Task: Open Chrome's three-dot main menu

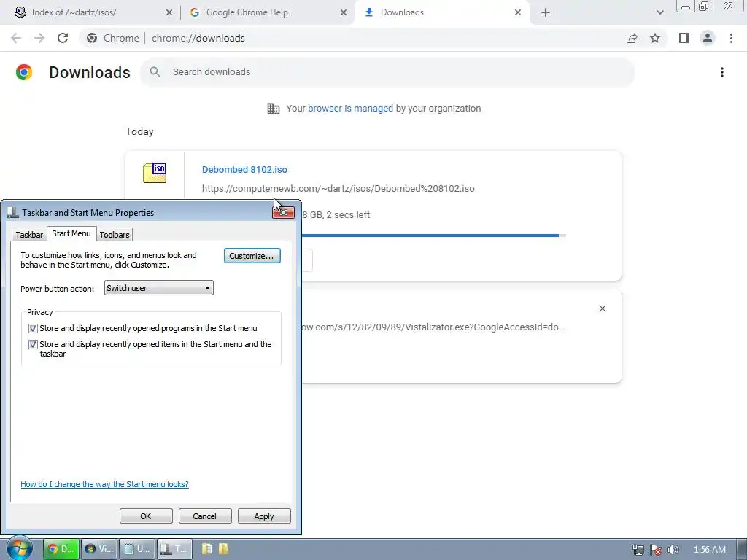Action: click(x=731, y=38)
